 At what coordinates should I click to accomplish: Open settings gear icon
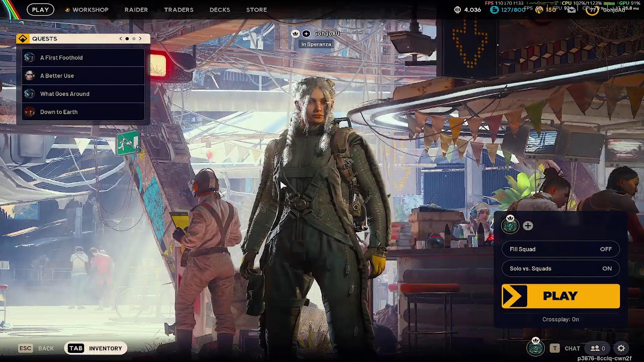coord(621,348)
